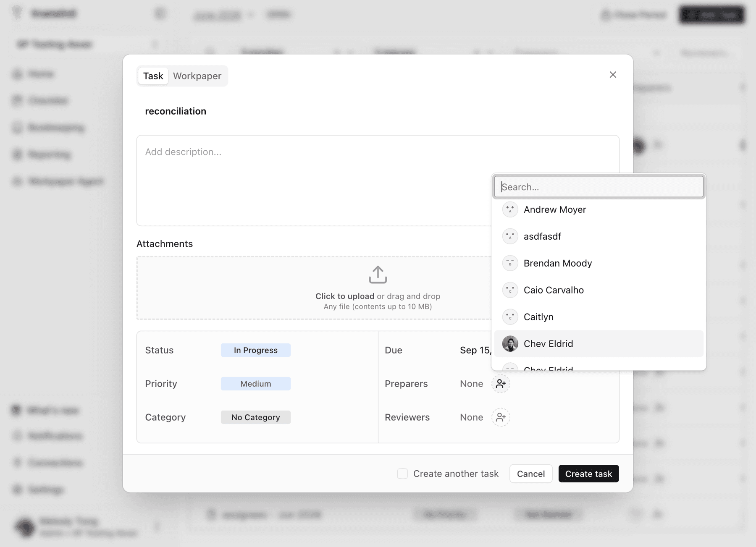Choose Caio Carvalho from the list
Viewport: 756px width, 547px height.
click(598, 290)
